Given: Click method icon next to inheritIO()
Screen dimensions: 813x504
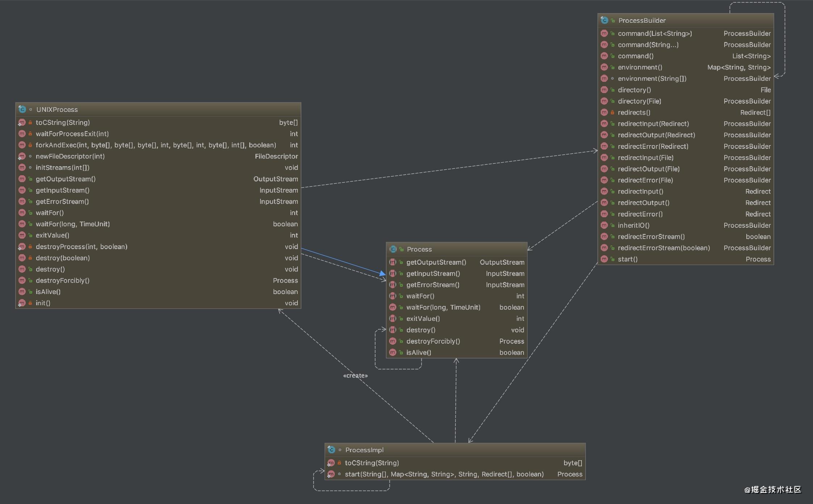Looking at the screenshot, I should (x=604, y=225).
